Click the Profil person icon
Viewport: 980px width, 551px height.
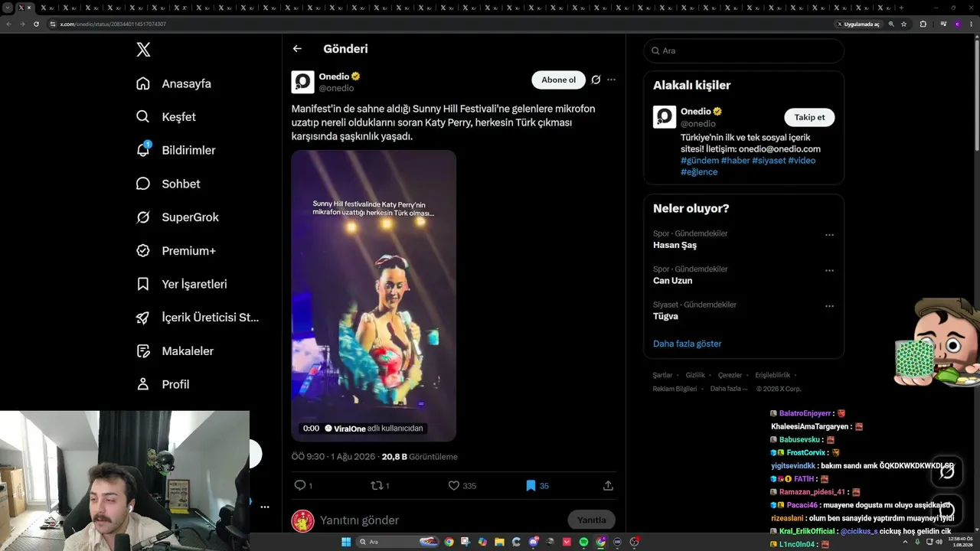click(x=143, y=384)
